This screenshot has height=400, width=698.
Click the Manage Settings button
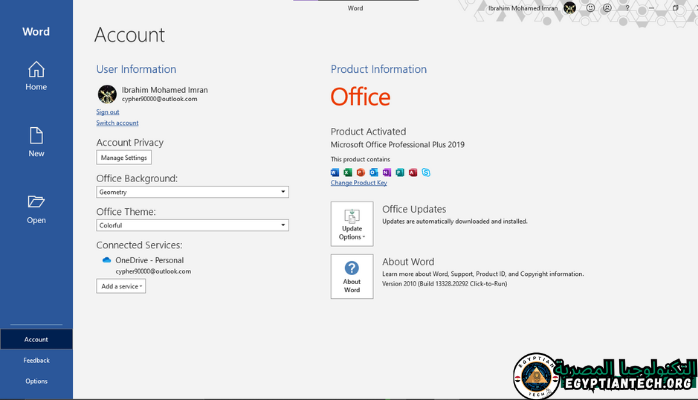pyautogui.click(x=124, y=158)
